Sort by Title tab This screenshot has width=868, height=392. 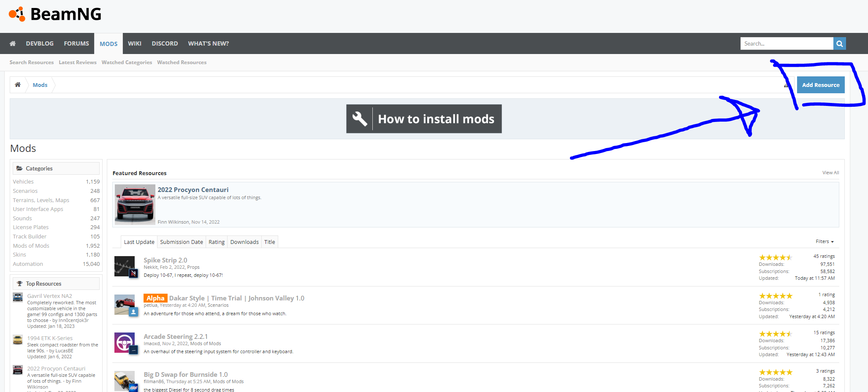pyautogui.click(x=269, y=242)
